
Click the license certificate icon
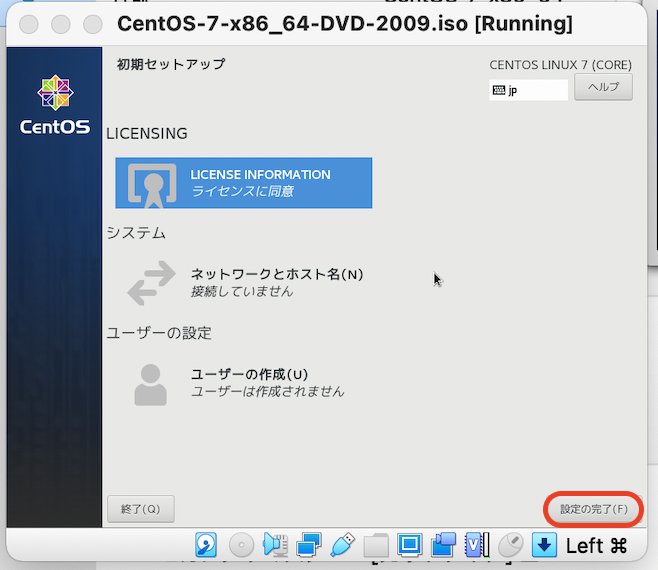click(x=152, y=185)
